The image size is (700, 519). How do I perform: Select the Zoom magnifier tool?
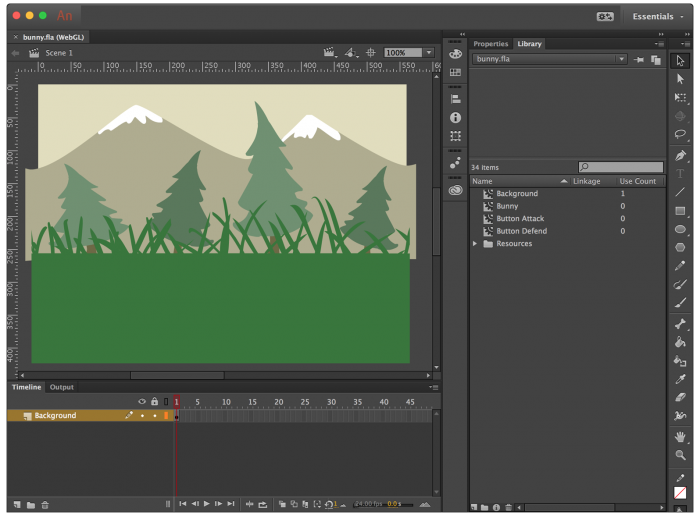(x=680, y=454)
